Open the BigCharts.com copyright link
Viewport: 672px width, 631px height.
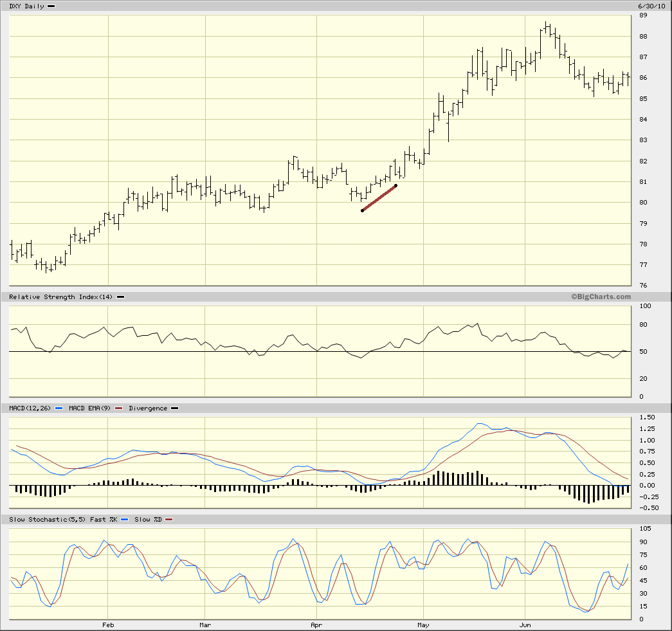[x=601, y=297]
